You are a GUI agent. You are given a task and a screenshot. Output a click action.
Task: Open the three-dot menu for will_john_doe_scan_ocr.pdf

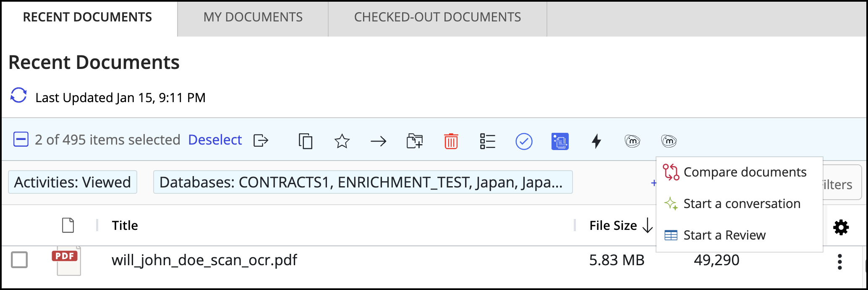(839, 262)
